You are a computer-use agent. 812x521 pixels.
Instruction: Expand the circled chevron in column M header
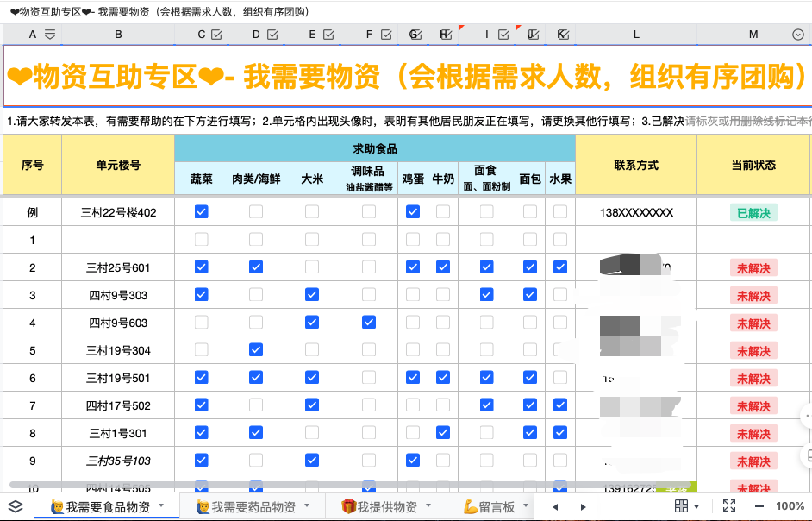(797, 35)
